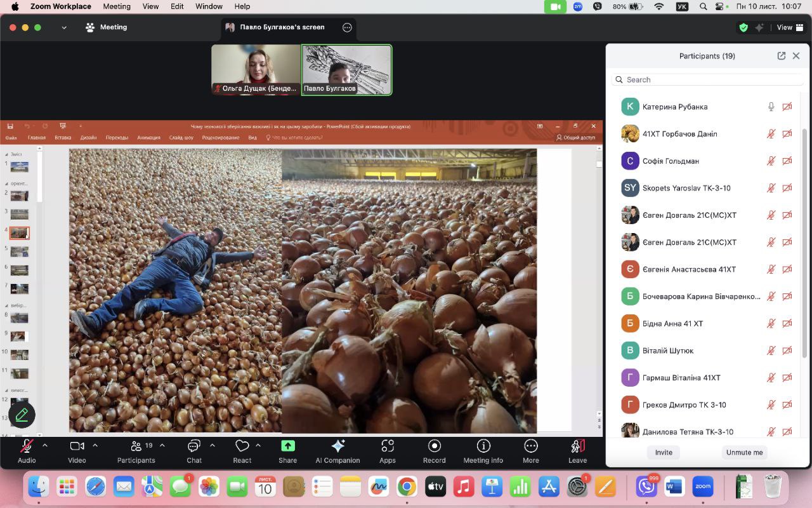Open the React emoji menu

click(242, 446)
